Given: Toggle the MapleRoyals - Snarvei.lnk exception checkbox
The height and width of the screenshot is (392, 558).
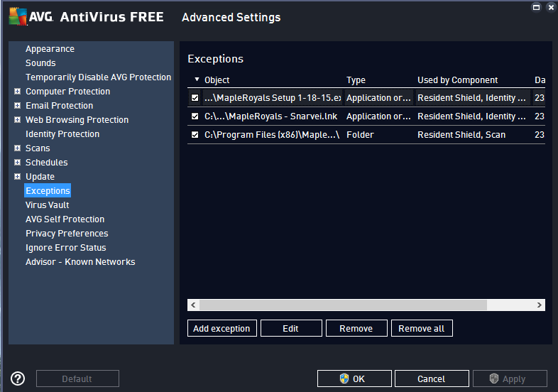Looking at the screenshot, I should [195, 116].
